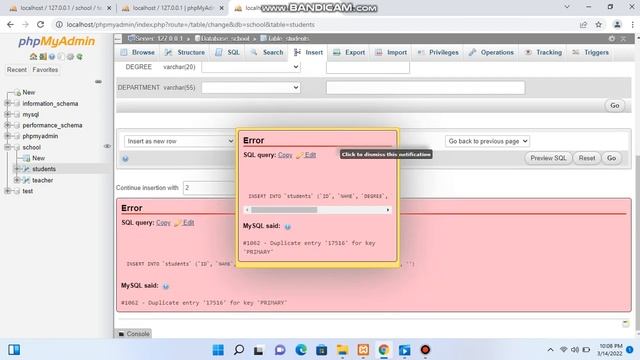Click Edit link in lower error box
The width and height of the screenshot is (640, 360).
click(x=188, y=223)
